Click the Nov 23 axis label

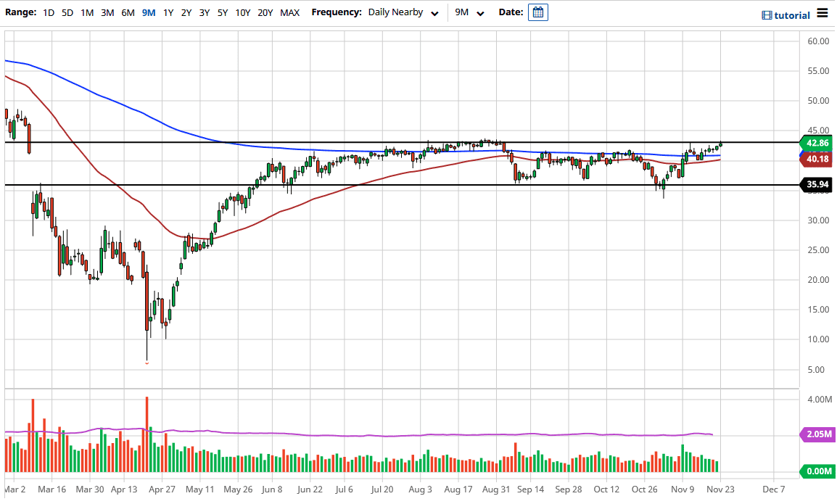tap(720, 489)
